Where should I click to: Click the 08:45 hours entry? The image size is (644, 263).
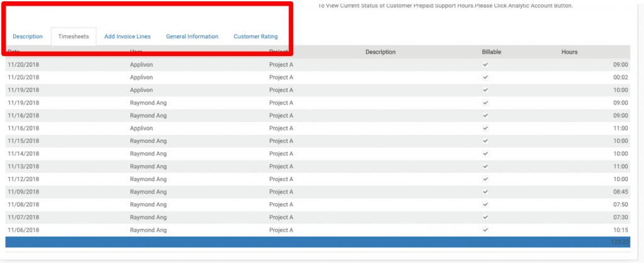[620, 192]
